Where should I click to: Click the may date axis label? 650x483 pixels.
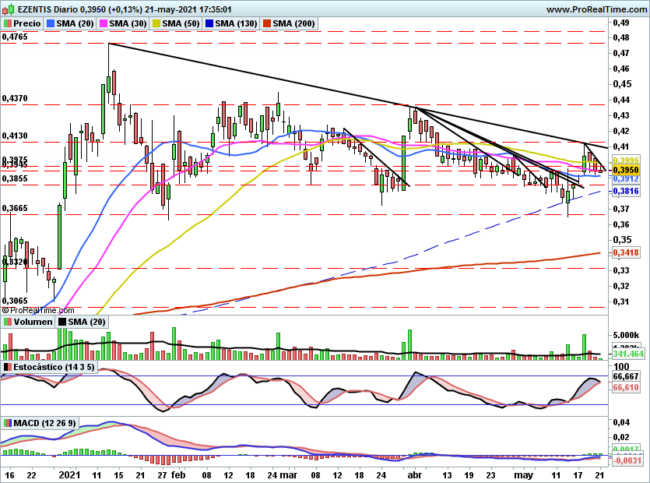[x=523, y=475]
